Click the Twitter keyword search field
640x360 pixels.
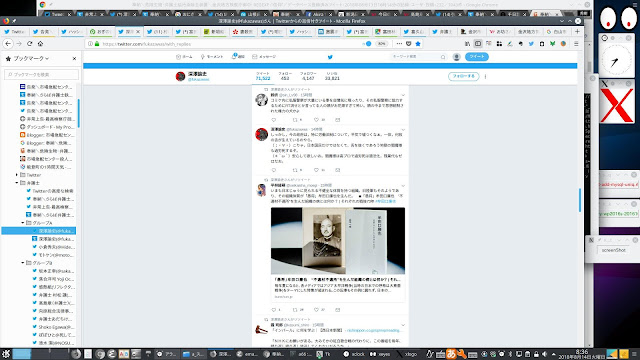click(418, 57)
